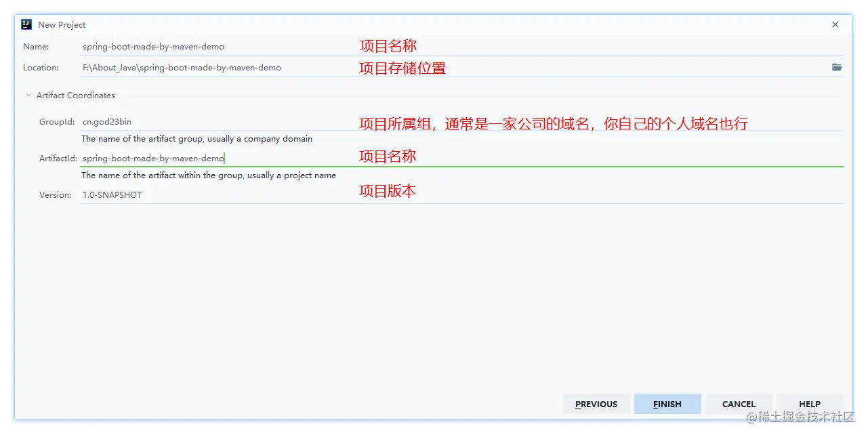The width and height of the screenshot is (868, 437).
Task: Click the "GroupId:" label
Action: coord(57,122)
